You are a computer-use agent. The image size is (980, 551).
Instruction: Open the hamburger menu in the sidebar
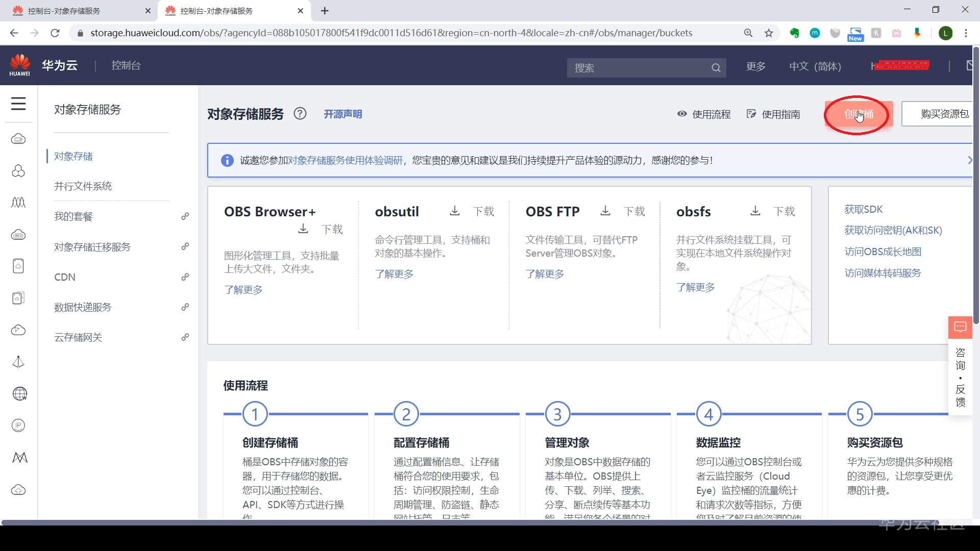pyautogui.click(x=18, y=104)
